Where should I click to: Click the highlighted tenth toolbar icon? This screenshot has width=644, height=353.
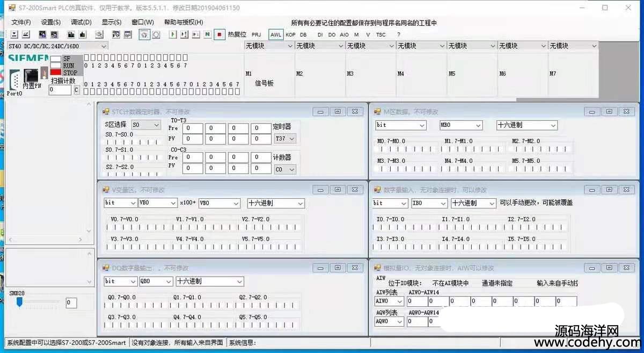click(144, 34)
